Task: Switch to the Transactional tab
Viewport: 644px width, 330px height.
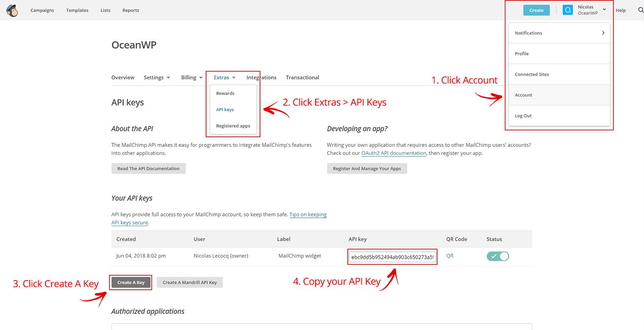Action: (302, 78)
